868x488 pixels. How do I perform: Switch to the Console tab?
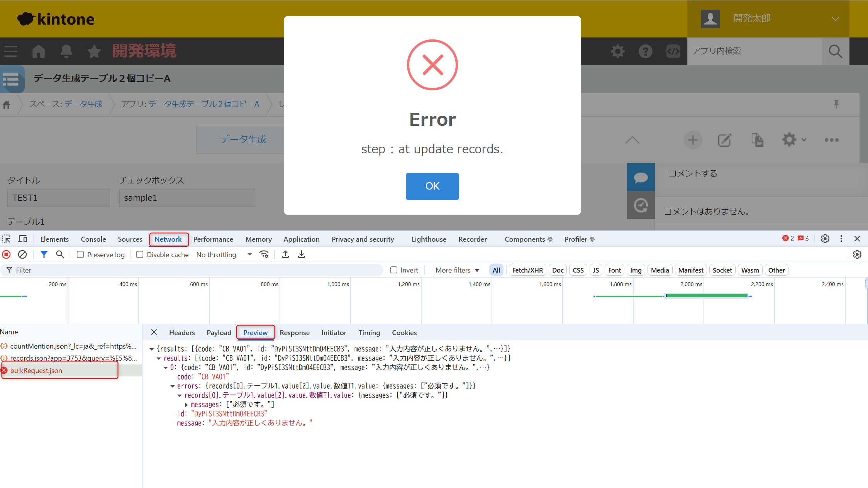click(93, 239)
